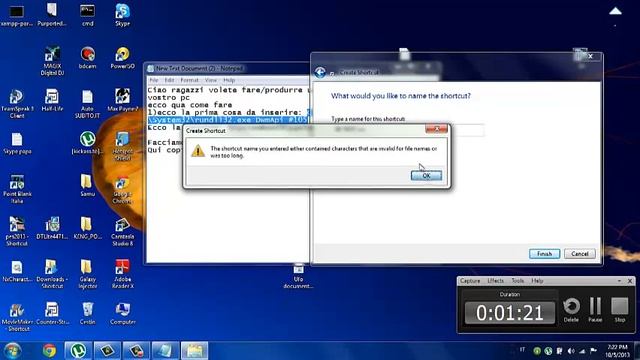Open the Action Center flag icon
Image resolution: width=640 pixels, height=360 pixels.
593,351
